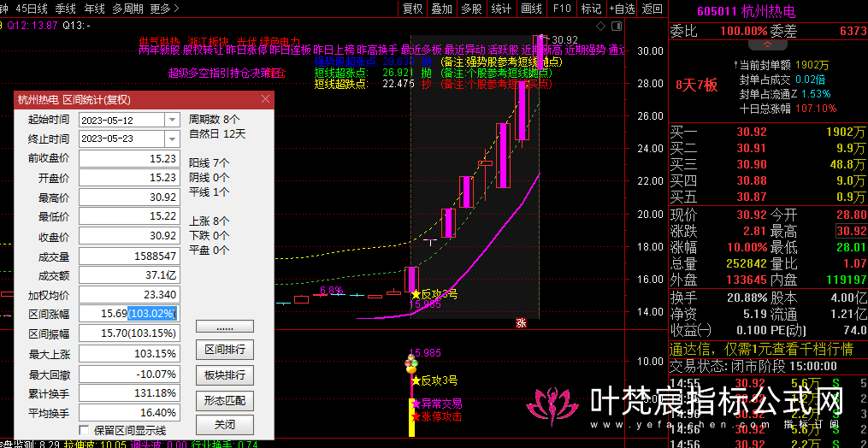Click the 累计换手 131.18% field
Viewport: 868px width, 448px height.
[129, 393]
